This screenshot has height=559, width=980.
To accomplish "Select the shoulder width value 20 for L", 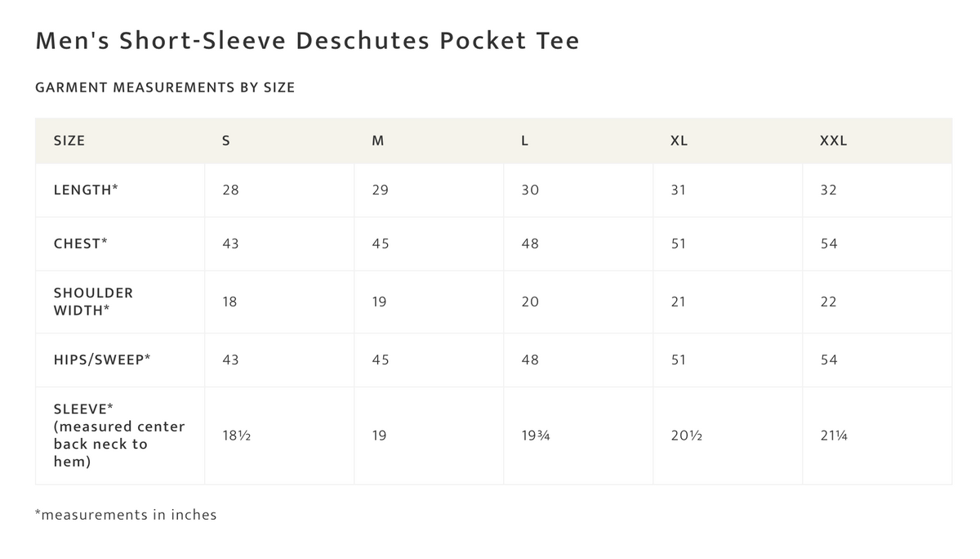I will point(530,302).
